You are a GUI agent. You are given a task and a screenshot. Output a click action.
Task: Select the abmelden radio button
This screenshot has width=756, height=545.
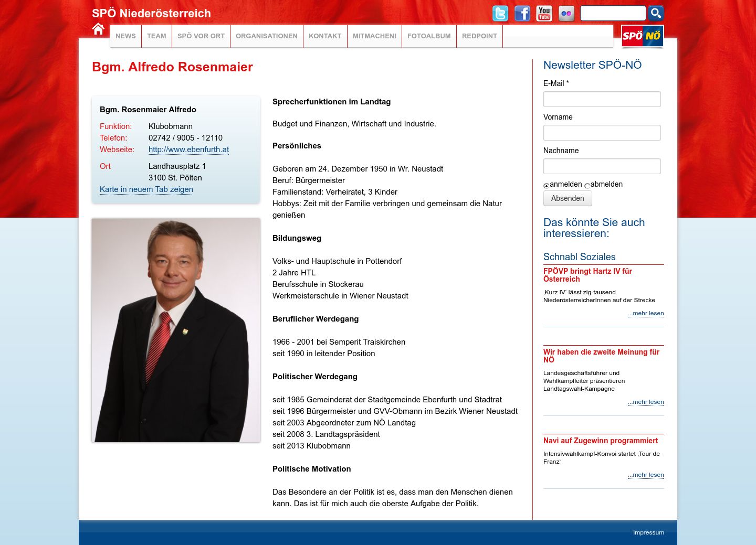point(587,186)
